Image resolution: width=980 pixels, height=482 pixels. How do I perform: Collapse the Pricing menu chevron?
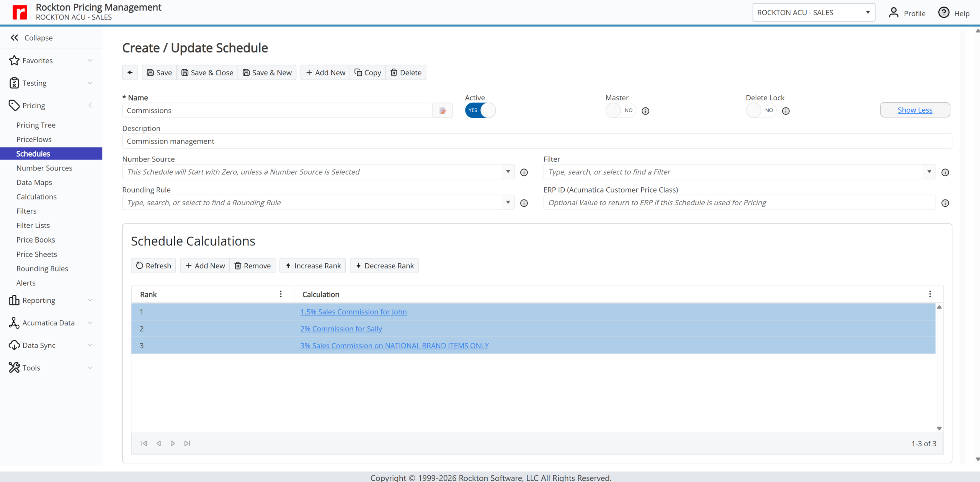pyautogui.click(x=90, y=106)
